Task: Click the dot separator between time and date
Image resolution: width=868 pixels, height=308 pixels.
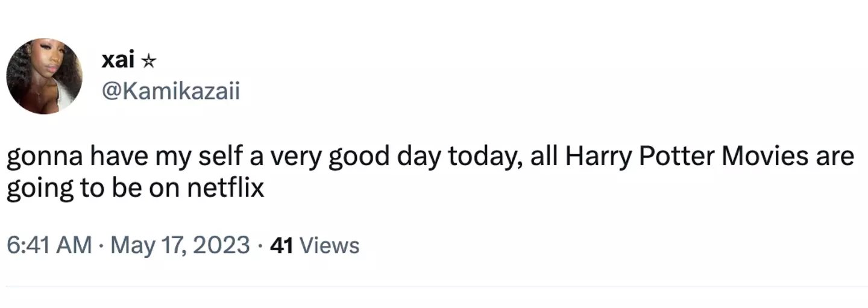Action: [x=100, y=245]
